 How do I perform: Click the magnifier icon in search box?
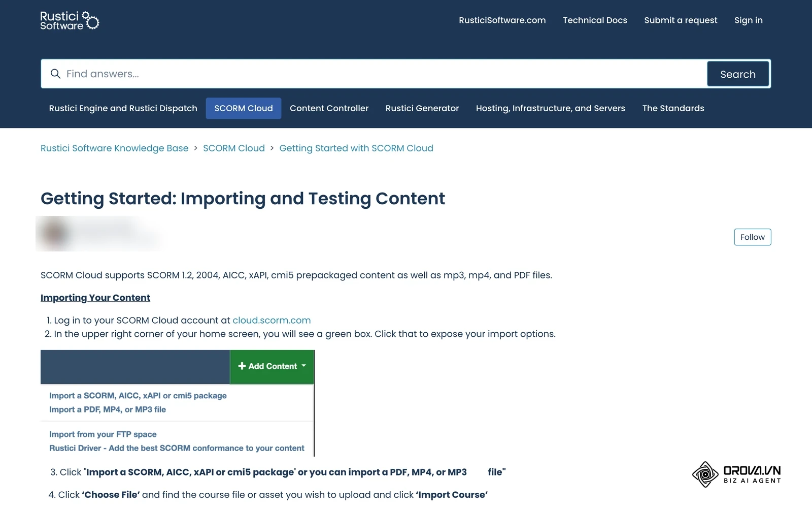click(x=55, y=74)
